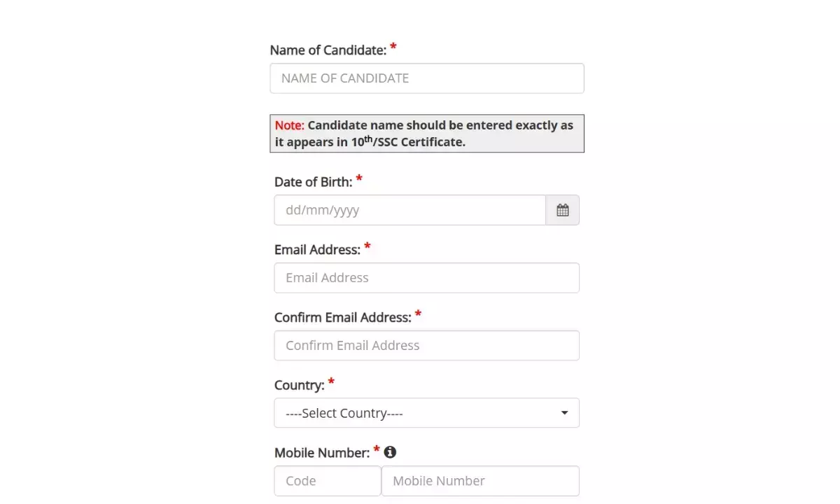This screenshot has height=504, width=840.
Task: Focus the Name of Candidate text field
Action: (x=426, y=78)
